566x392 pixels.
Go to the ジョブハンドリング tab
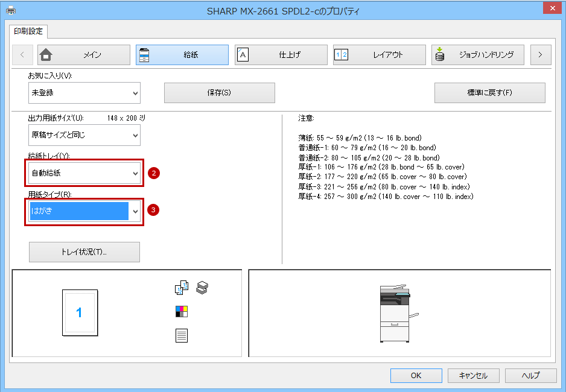point(478,55)
